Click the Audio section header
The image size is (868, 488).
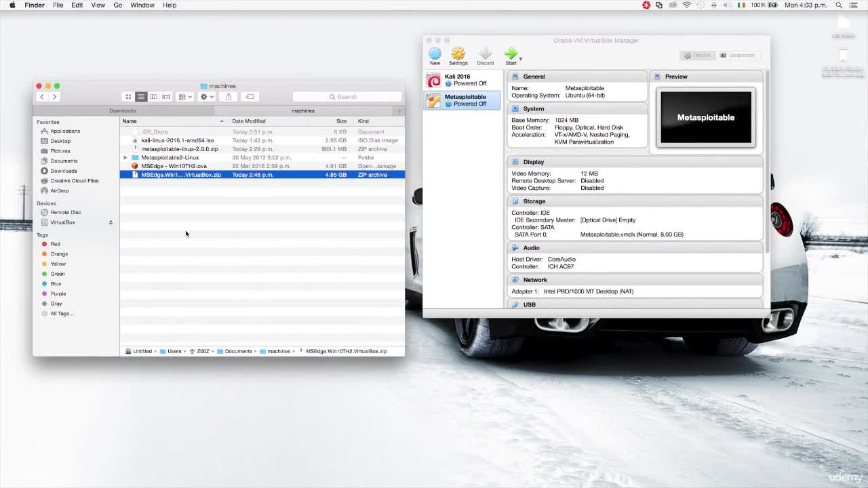635,247
